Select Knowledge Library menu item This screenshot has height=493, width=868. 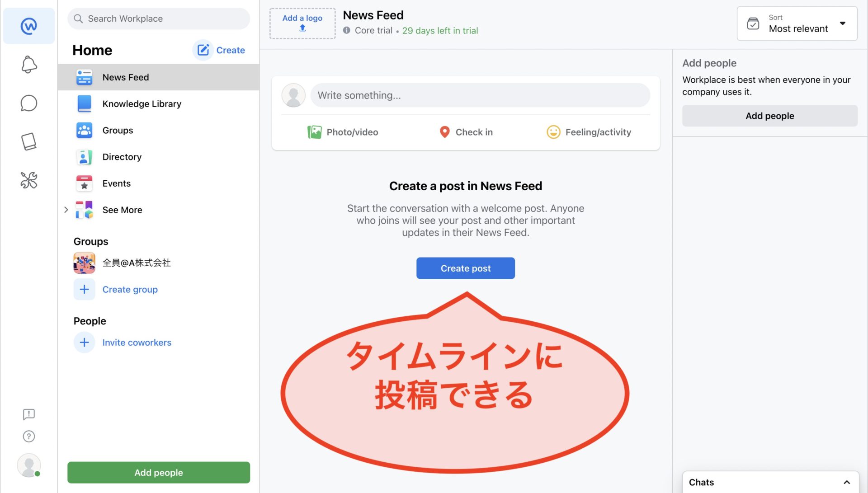158,103
